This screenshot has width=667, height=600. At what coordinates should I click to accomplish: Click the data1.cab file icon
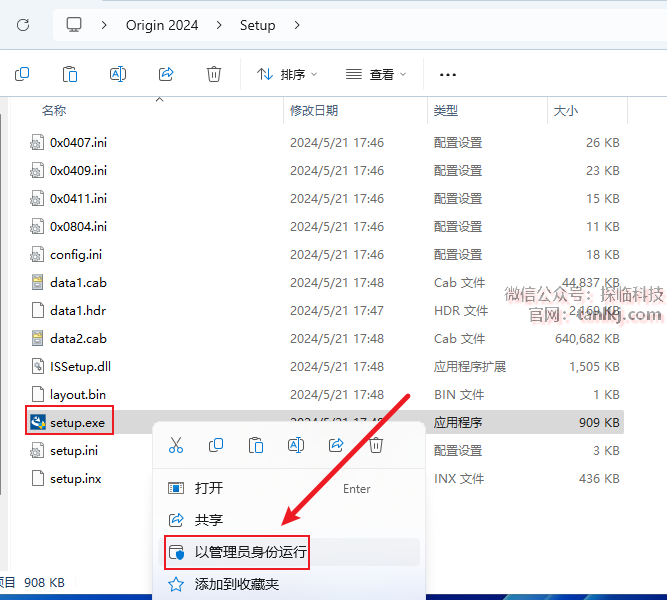click(38, 282)
